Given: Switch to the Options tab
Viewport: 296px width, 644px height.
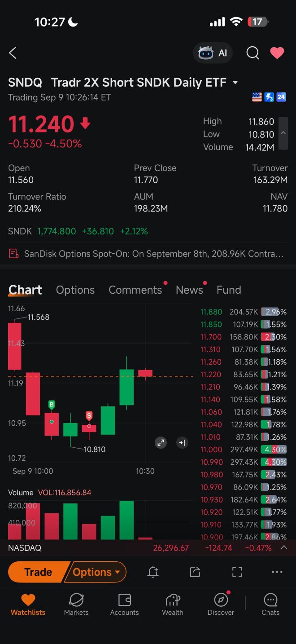Looking at the screenshot, I should click(75, 290).
